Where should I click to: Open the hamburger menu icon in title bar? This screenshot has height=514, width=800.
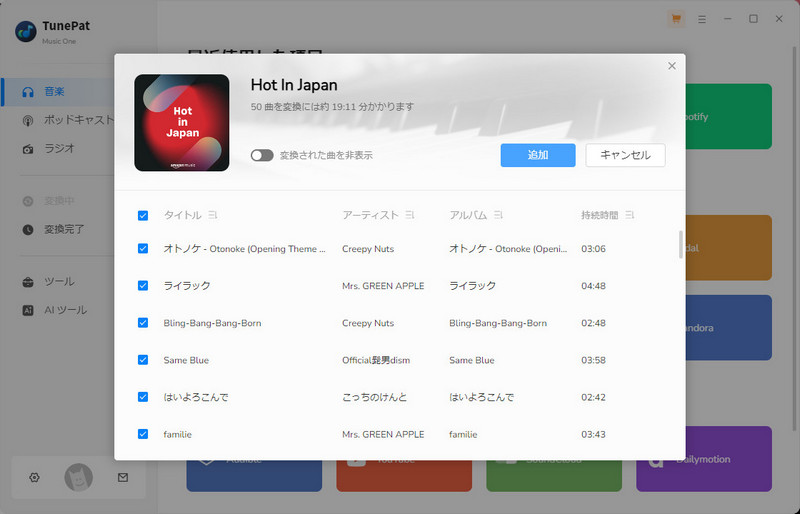pos(702,19)
